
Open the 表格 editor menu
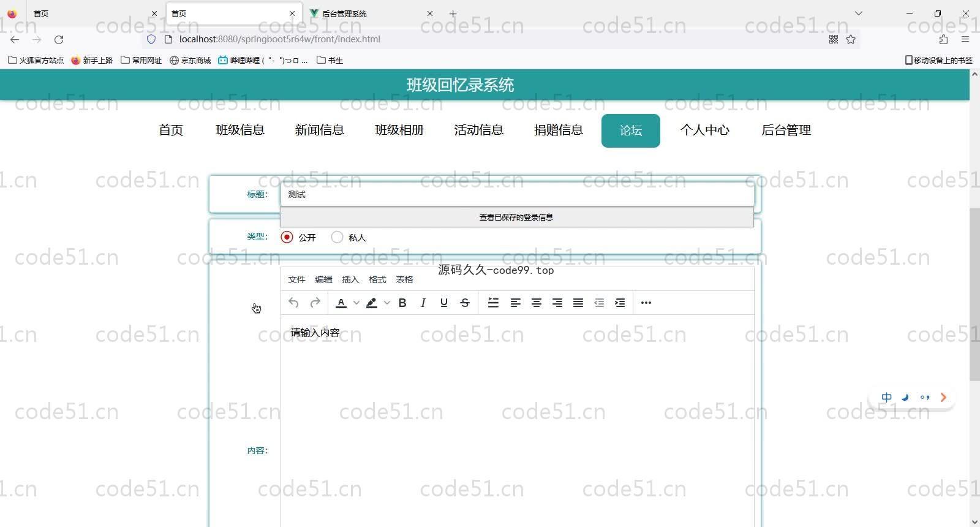point(404,279)
